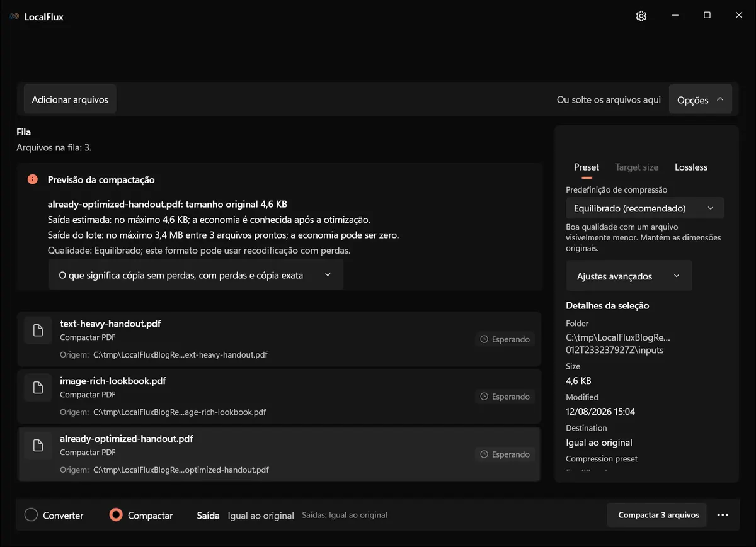Click the Saída Igual ao original setting
756x547 pixels.
click(246, 515)
